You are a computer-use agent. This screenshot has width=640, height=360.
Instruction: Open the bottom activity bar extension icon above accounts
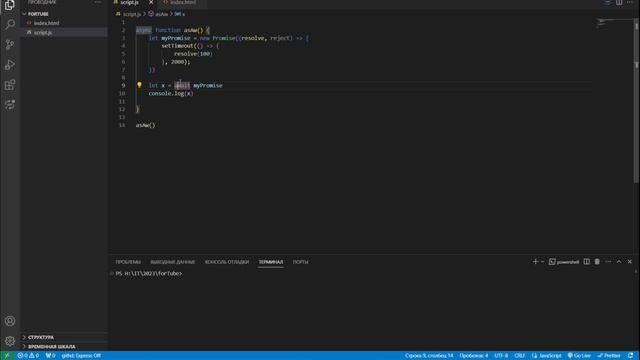(x=10, y=105)
